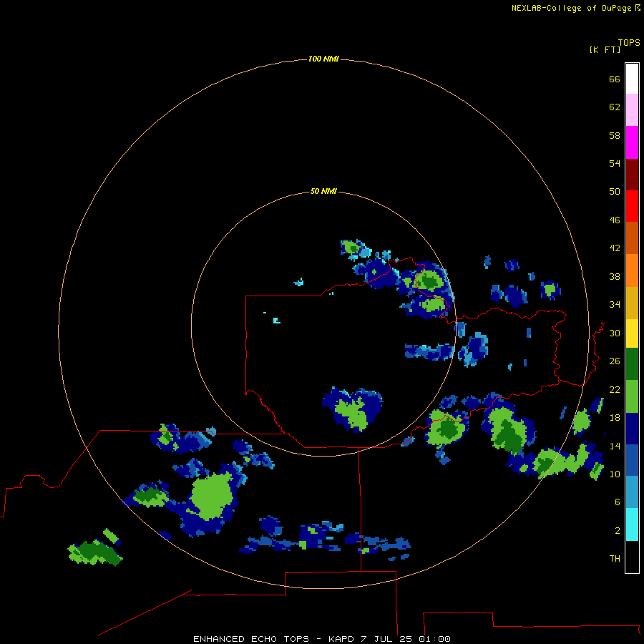
Task: Click the 'ENHANCED ECHO TOPS - KAPD 7 JUL 25 01:00' caption
Action: [x=322, y=639]
